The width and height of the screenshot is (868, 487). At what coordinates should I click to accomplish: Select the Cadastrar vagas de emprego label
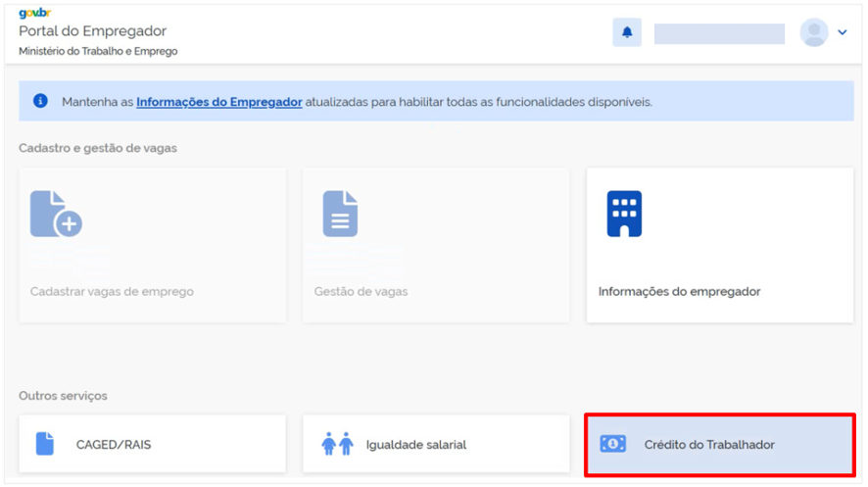click(x=112, y=292)
